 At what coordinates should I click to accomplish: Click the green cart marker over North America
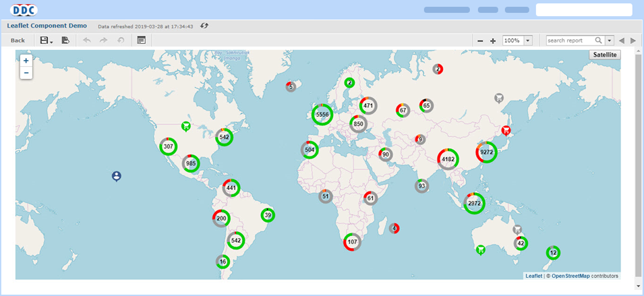186,127
